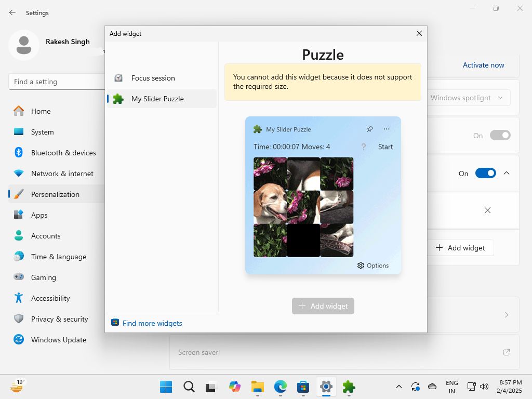Viewport: 532px width, 399px height.
Task: Toggle the greyed-out On switch
Action: 500,136
